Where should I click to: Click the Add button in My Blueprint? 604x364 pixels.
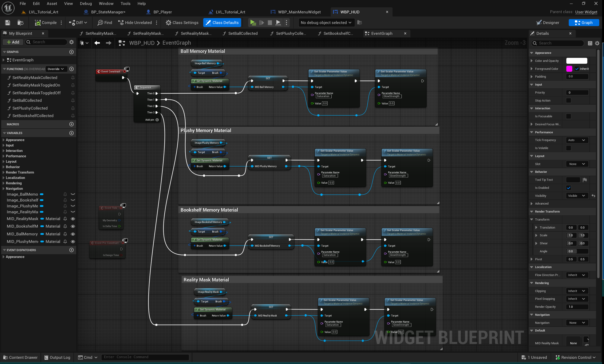13,42
